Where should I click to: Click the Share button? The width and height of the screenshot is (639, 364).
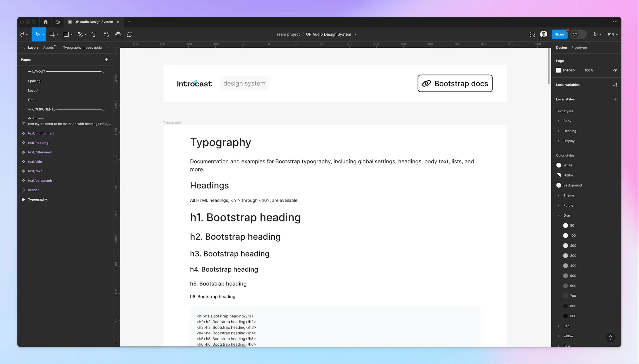coord(559,34)
